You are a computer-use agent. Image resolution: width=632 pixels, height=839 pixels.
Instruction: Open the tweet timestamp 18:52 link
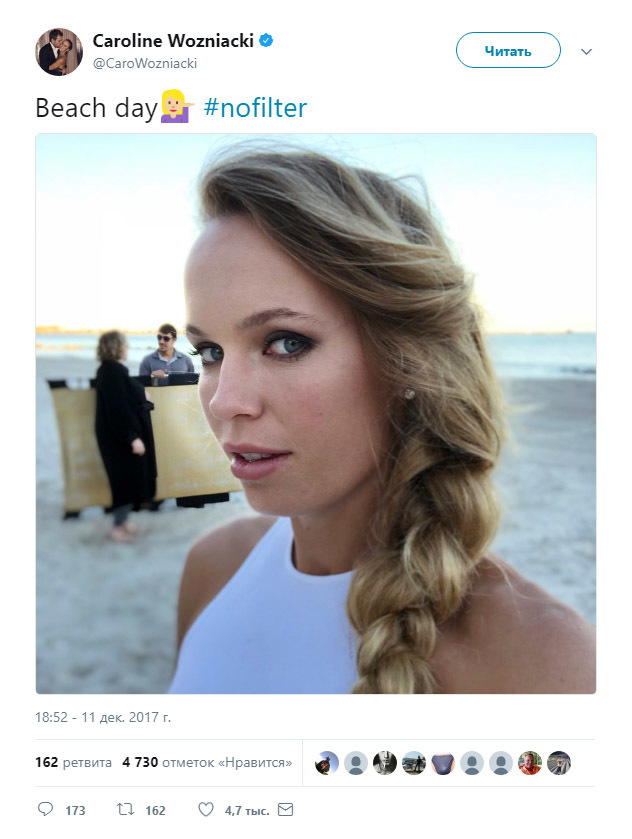pyautogui.click(x=103, y=717)
